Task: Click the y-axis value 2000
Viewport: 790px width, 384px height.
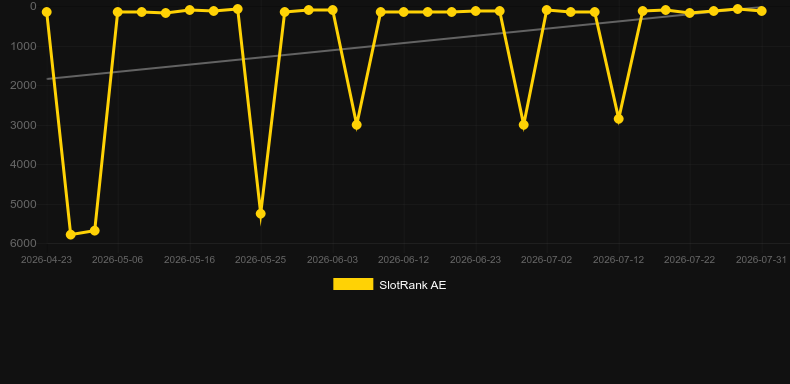Action: pos(23,85)
